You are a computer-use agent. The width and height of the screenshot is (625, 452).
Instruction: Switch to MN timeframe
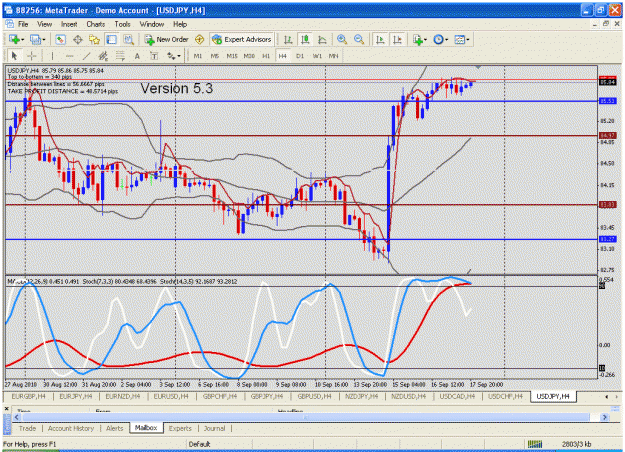click(x=334, y=56)
